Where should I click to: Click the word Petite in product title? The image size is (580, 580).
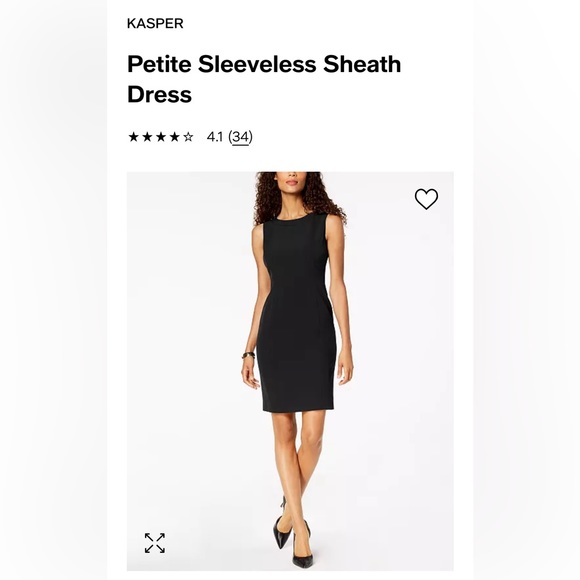click(159, 64)
